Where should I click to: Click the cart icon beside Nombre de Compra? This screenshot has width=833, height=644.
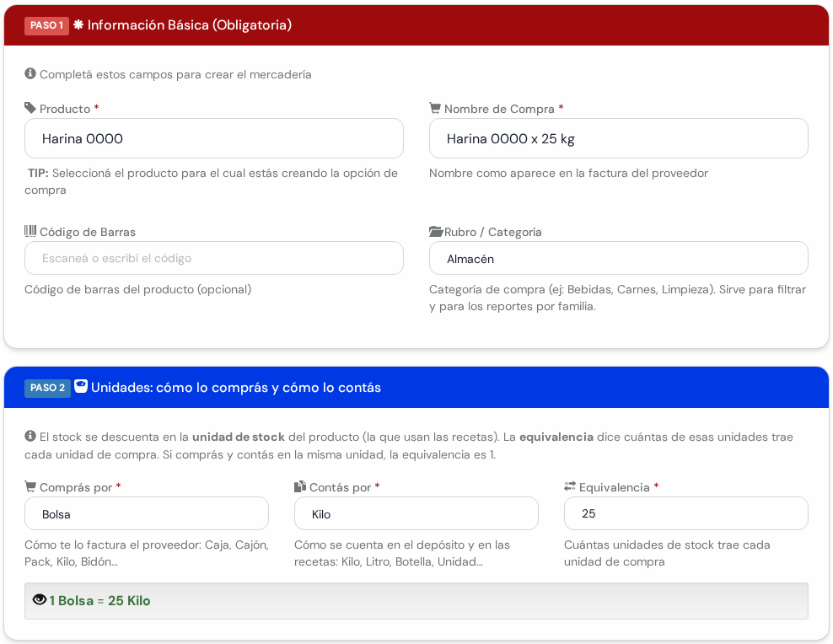click(x=435, y=108)
